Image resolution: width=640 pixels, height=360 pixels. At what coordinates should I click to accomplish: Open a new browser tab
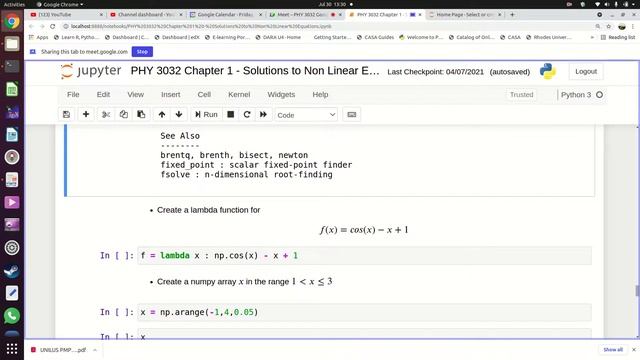tap(512, 15)
